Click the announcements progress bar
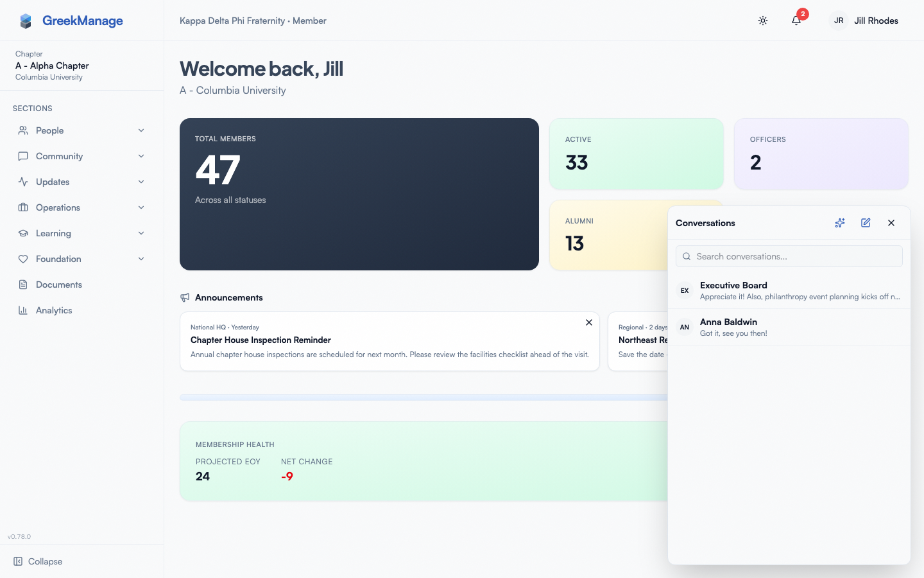924x578 pixels. (424, 398)
